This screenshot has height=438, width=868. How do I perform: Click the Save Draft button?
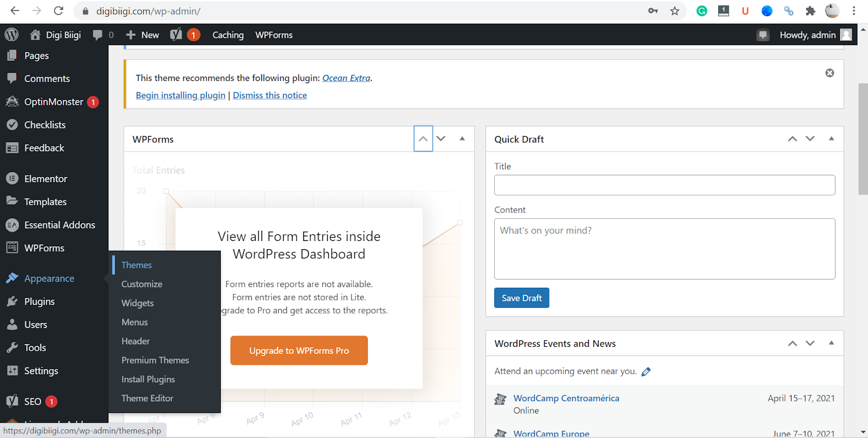click(521, 298)
